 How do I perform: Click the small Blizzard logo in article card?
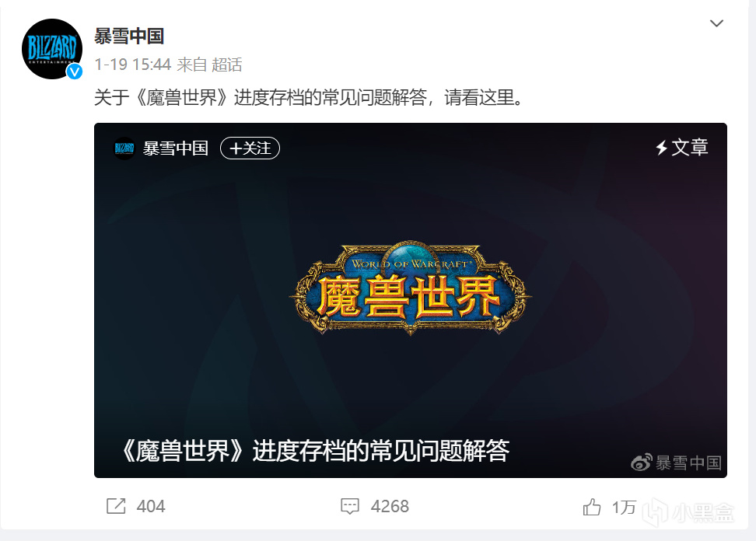pyautogui.click(x=124, y=148)
